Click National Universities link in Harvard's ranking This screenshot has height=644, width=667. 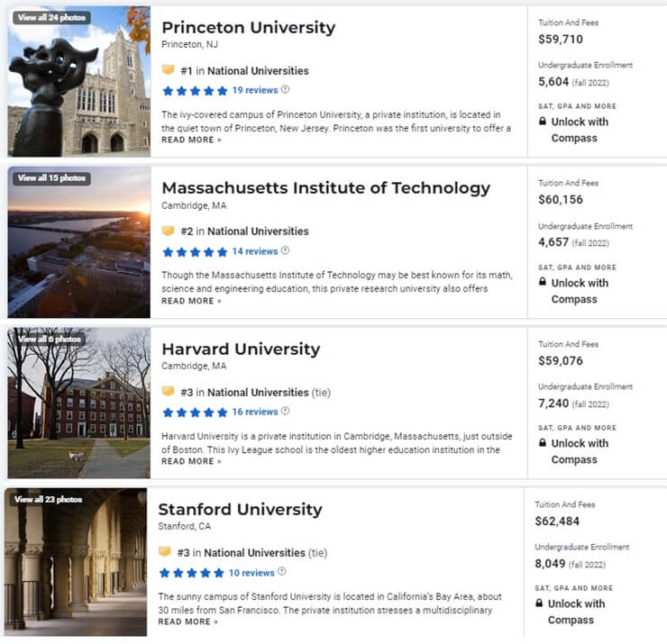(258, 393)
